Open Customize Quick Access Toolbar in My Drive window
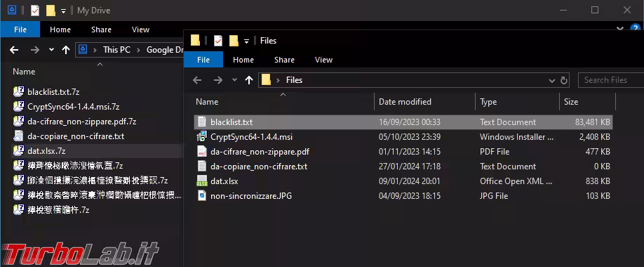Viewport: 644px width, 267px height. [x=63, y=11]
